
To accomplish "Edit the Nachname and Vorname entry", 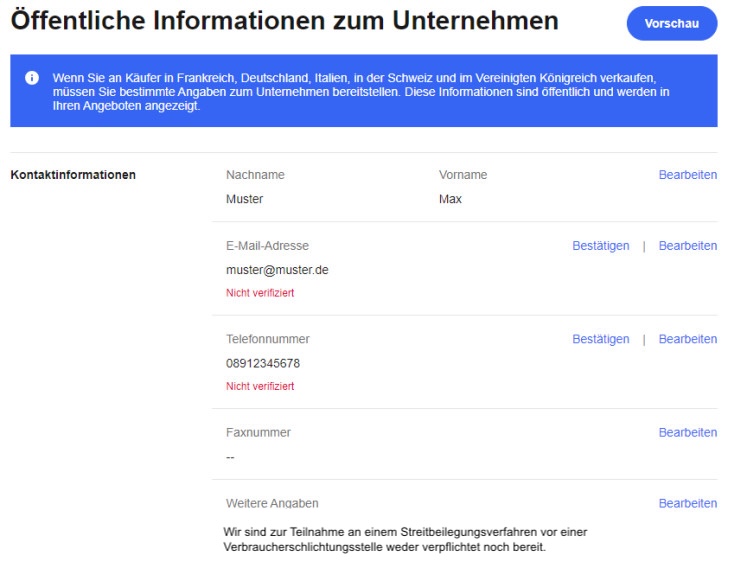I will coord(687,175).
